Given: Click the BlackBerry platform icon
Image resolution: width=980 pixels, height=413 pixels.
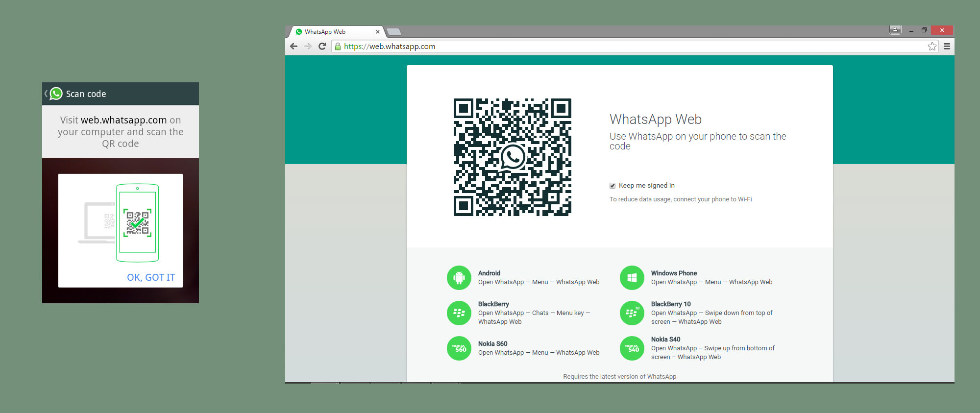Looking at the screenshot, I should tap(459, 313).
